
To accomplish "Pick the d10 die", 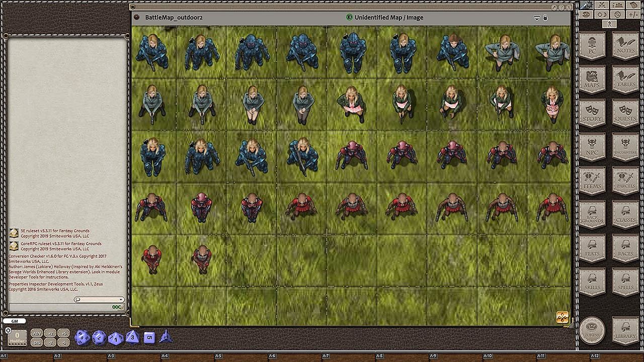I will click(x=116, y=338).
